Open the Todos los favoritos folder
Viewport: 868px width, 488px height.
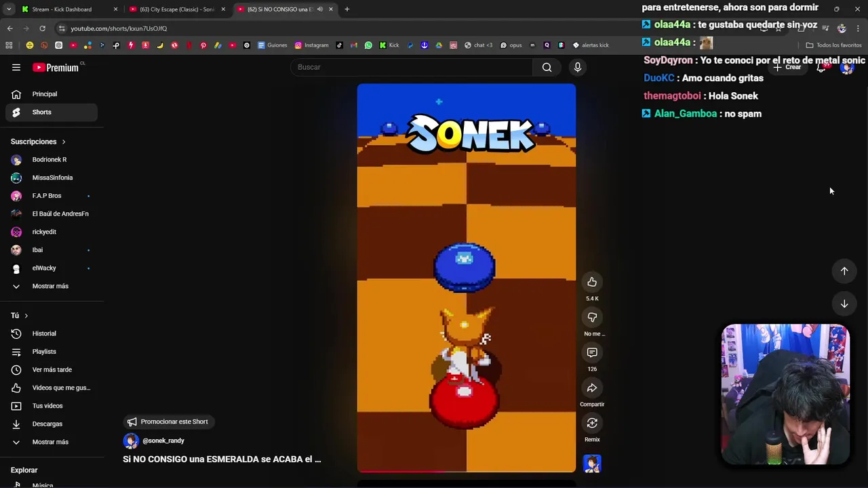pyautogui.click(x=833, y=45)
